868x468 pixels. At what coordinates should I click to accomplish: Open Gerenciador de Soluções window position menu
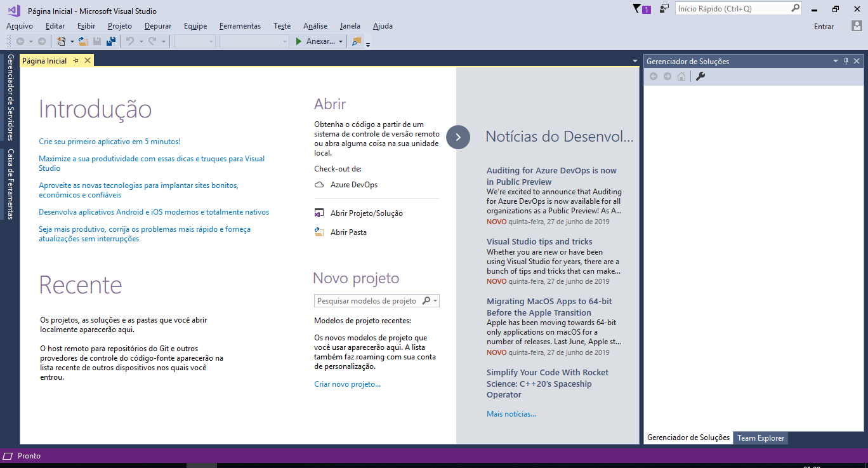tap(836, 61)
